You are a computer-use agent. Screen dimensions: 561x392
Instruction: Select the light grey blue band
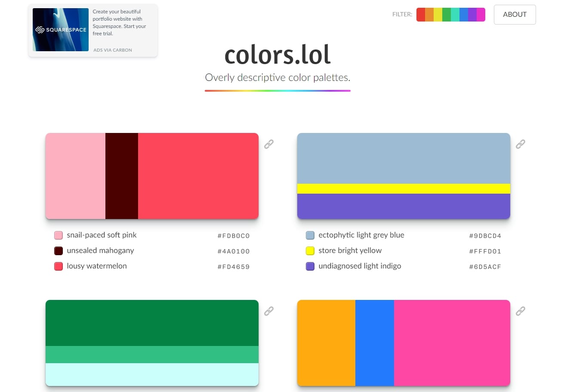(x=404, y=158)
